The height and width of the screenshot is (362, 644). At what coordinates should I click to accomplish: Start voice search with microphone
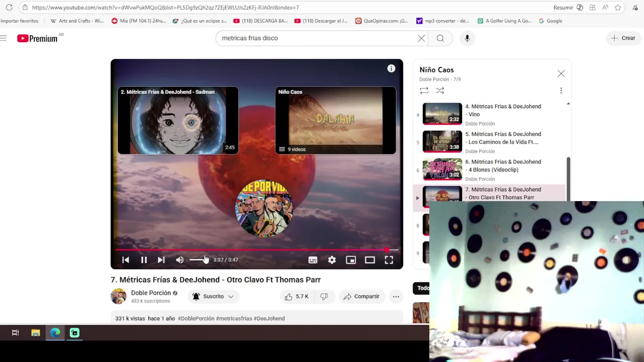(x=467, y=38)
